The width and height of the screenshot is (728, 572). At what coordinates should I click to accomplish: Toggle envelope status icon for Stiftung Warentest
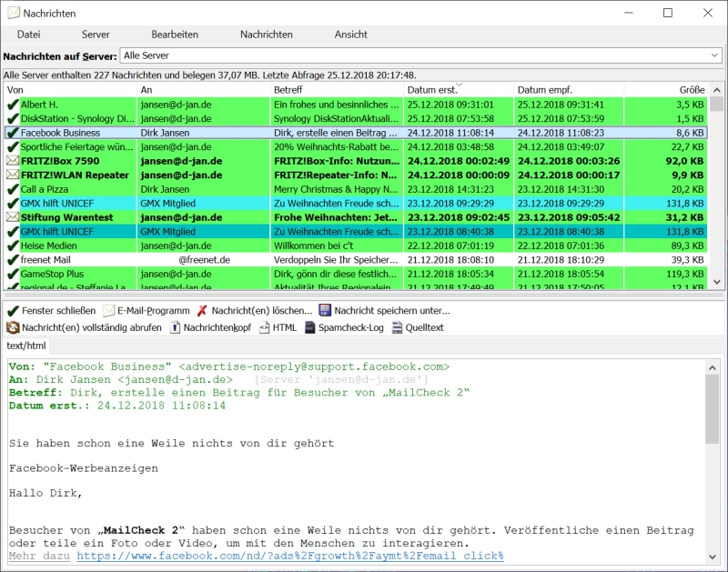click(13, 217)
